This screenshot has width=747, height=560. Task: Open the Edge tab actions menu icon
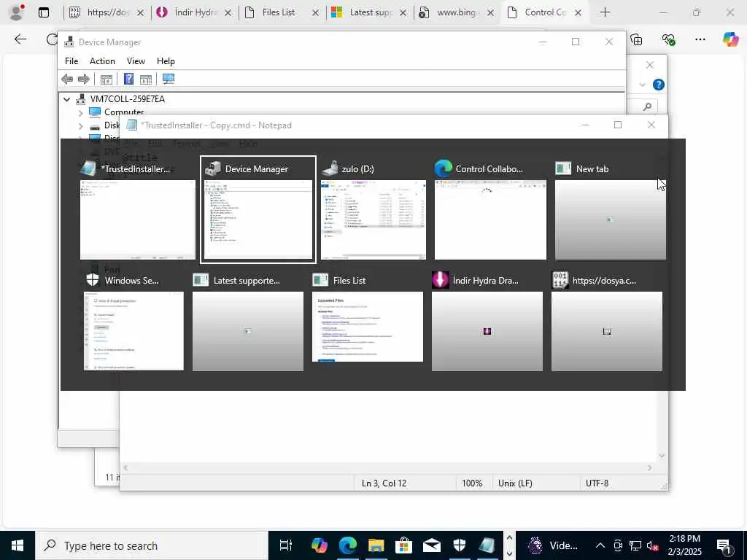pyautogui.click(x=43, y=12)
